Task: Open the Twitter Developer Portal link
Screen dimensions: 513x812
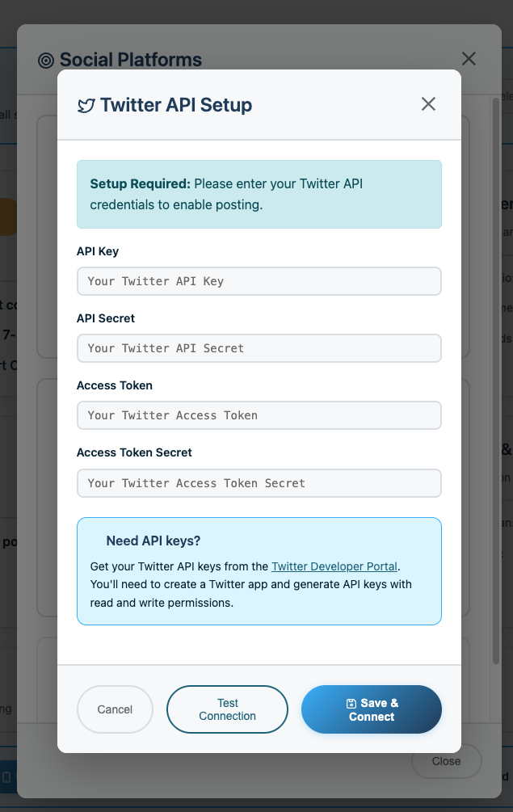Action: click(x=335, y=566)
